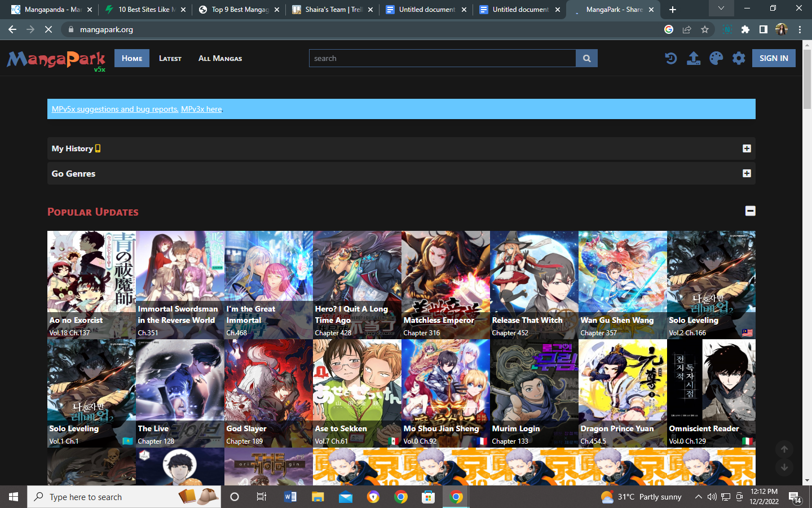Select the Latest nav item
812x508 pixels.
pyautogui.click(x=170, y=58)
